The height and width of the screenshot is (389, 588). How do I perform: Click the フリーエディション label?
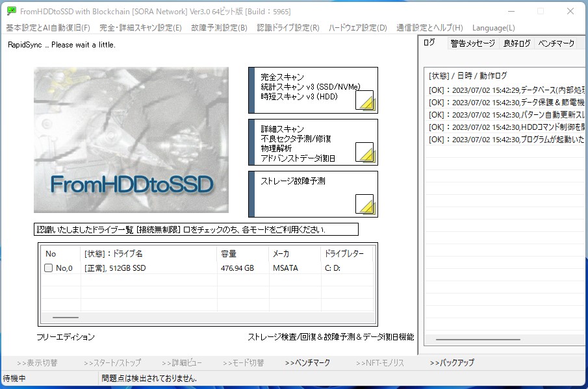[66, 337]
